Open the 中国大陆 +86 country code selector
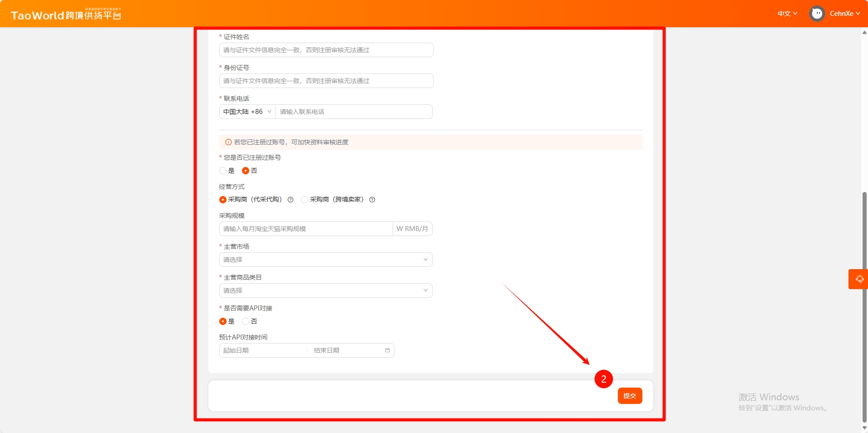 pyautogui.click(x=247, y=112)
